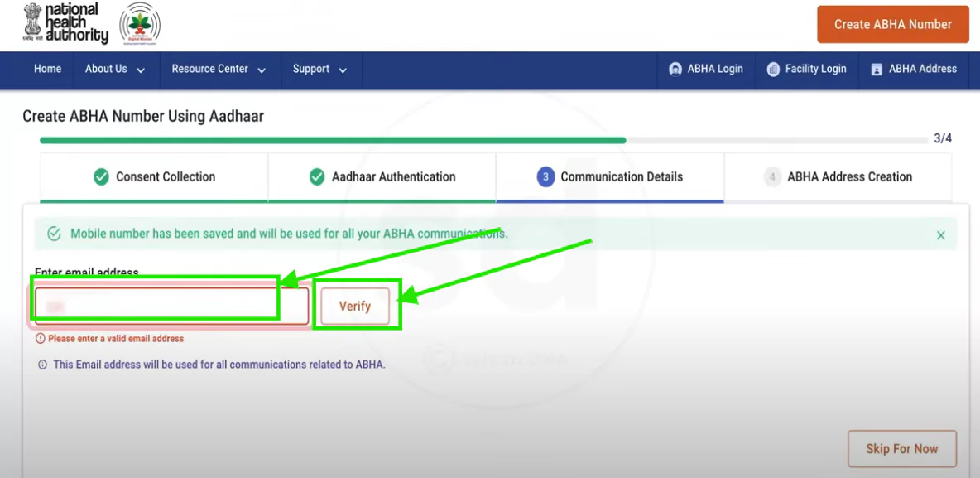Switch to the ABHA Address Creation tab

[x=838, y=176]
